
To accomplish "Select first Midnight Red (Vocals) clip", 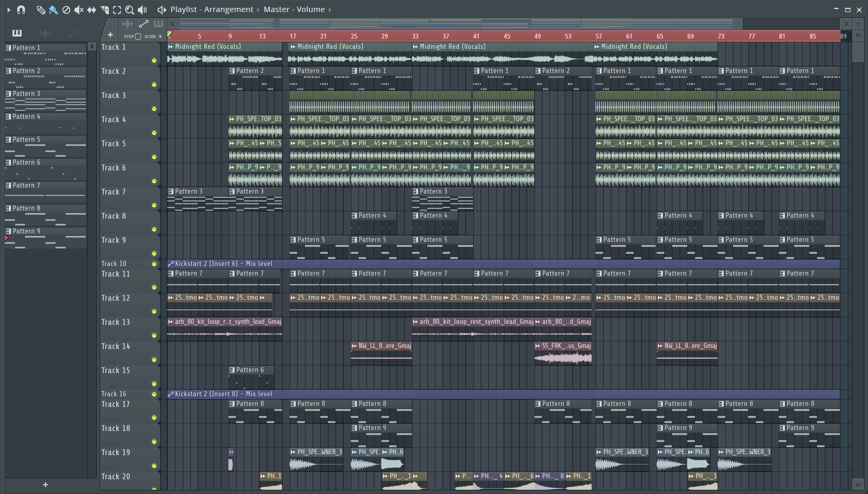I will [225, 54].
